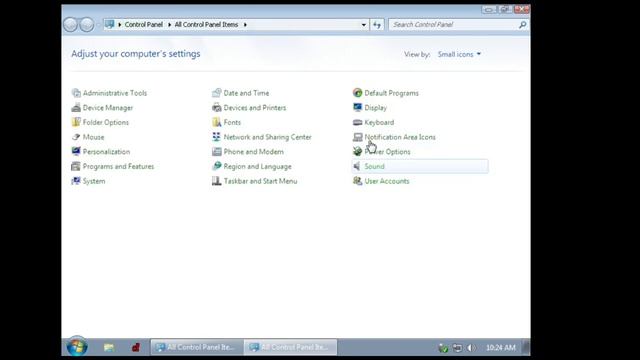640x360 pixels.
Task: Click the Show desktop button beside the clock
Action: pos(526,347)
